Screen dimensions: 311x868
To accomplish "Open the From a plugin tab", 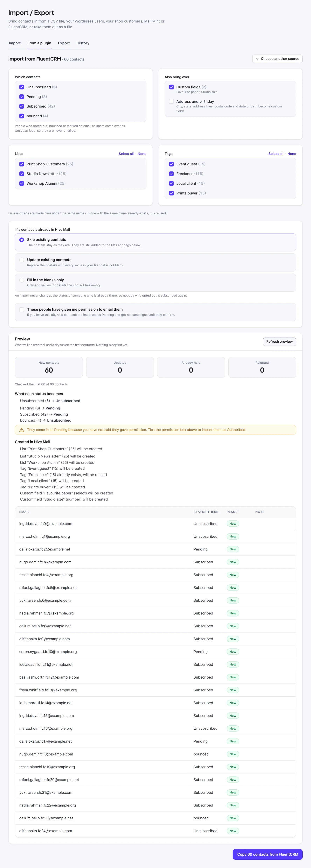I will tap(39, 43).
